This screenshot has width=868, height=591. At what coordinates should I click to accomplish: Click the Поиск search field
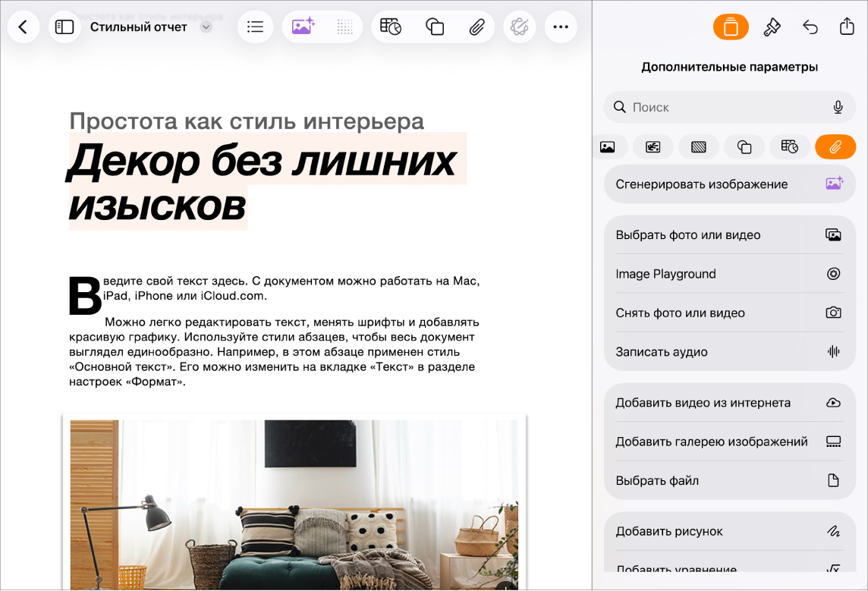[x=730, y=107]
